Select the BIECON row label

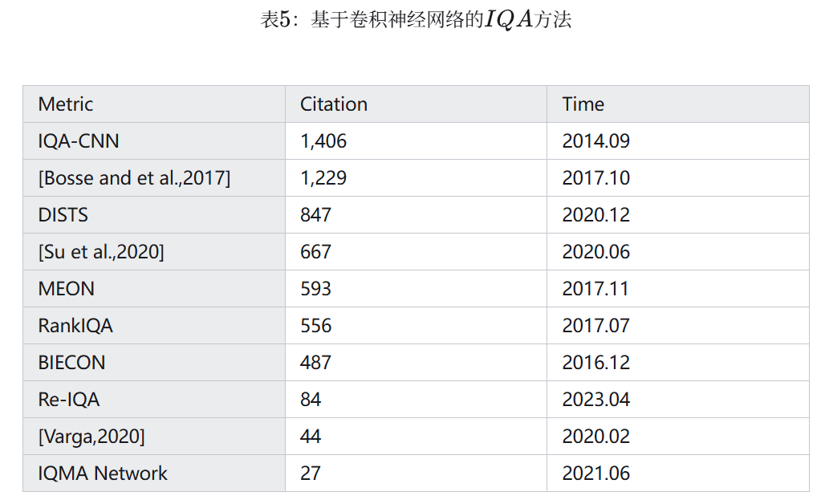[x=71, y=363]
